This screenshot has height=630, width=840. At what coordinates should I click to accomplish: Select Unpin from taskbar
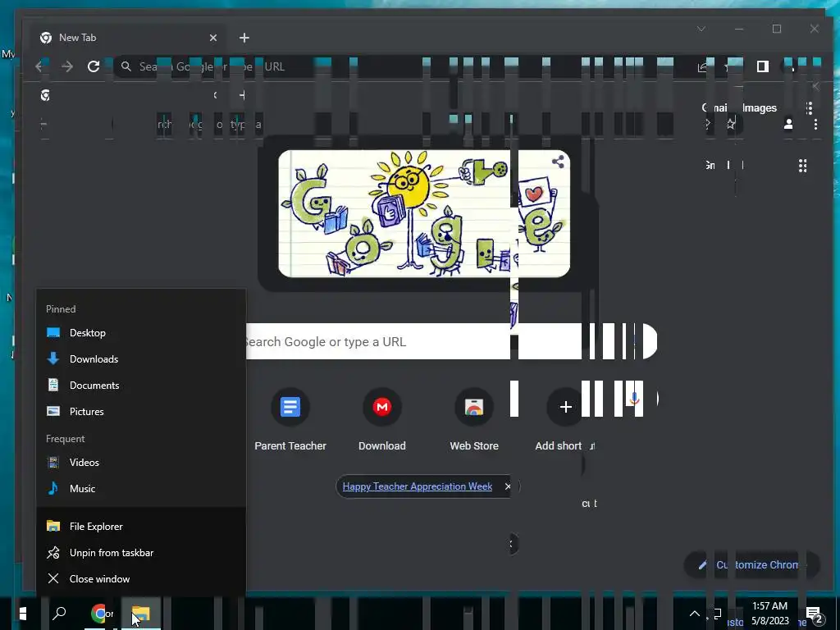pyautogui.click(x=141, y=552)
